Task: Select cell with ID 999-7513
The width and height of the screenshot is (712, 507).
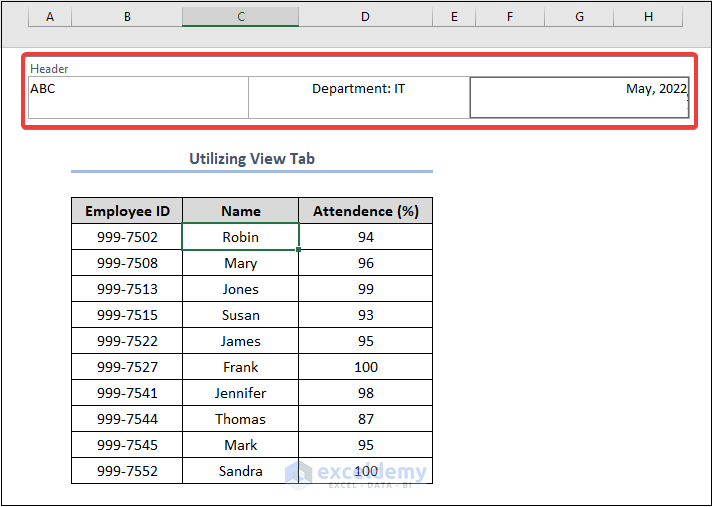Action: point(127,289)
